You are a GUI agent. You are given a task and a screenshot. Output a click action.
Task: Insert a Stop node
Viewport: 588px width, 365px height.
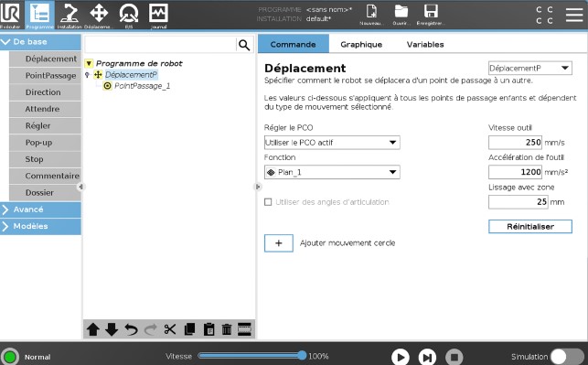coord(45,159)
